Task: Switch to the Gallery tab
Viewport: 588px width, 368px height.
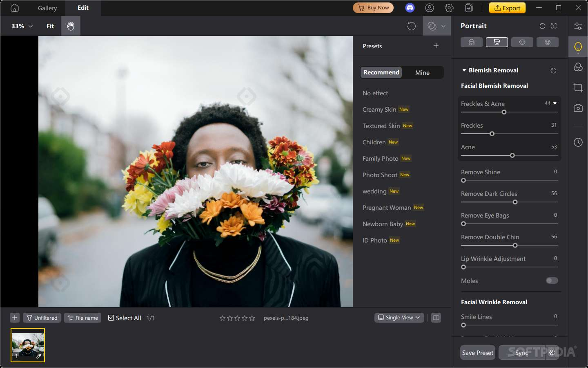Action: (47, 8)
